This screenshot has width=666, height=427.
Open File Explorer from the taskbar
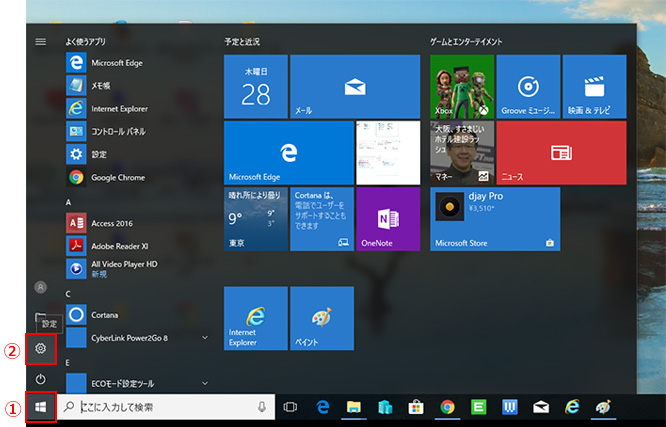[353, 407]
